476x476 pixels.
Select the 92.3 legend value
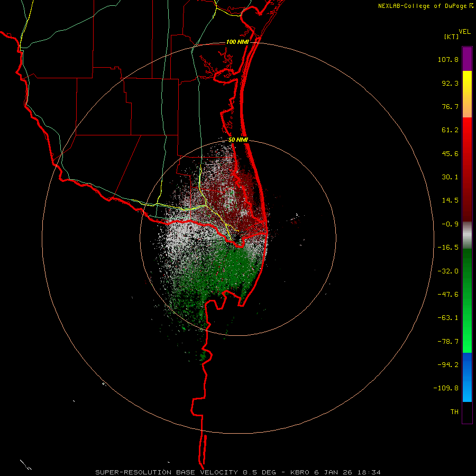[450, 83]
